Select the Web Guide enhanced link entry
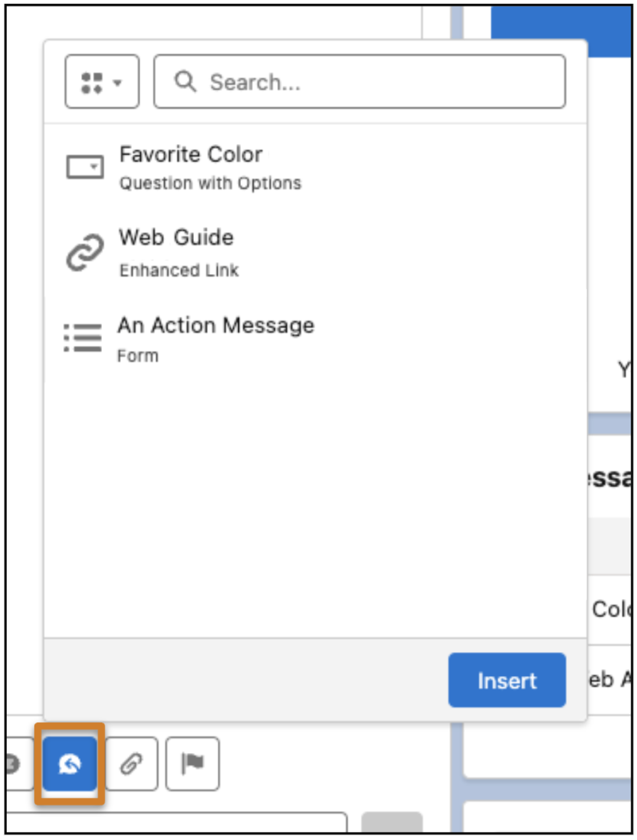Viewport: 637px width, 840px height. pos(176,238)
